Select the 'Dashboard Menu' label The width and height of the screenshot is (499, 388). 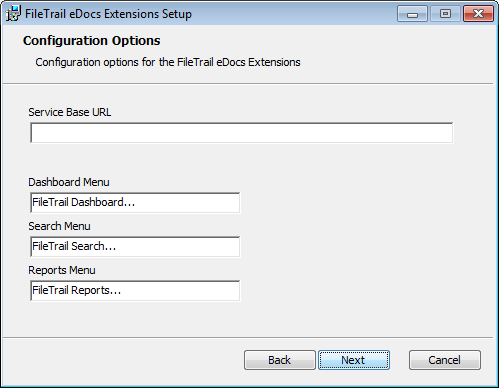(x=69, y=182)
